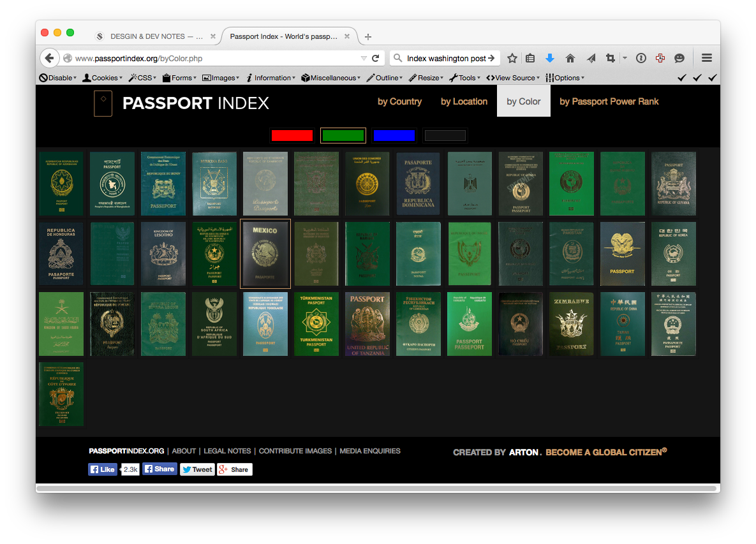Screen dimensions: 756x544
Task: Click first checkmark in developer toolbar
Action: 682,78
